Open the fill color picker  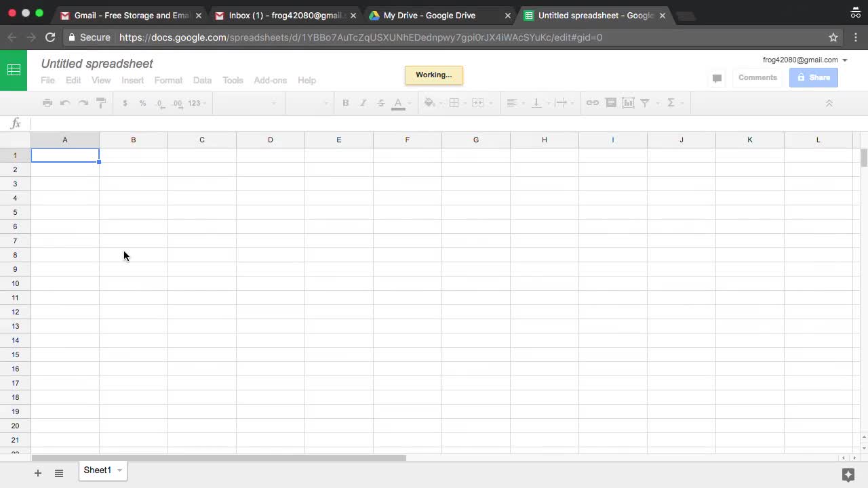click(429, 103)
